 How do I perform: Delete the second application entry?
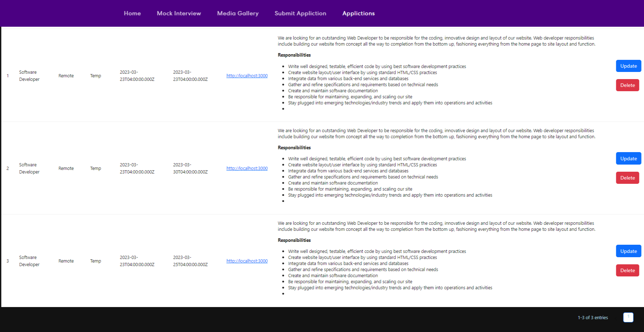(x=628, y=178)
